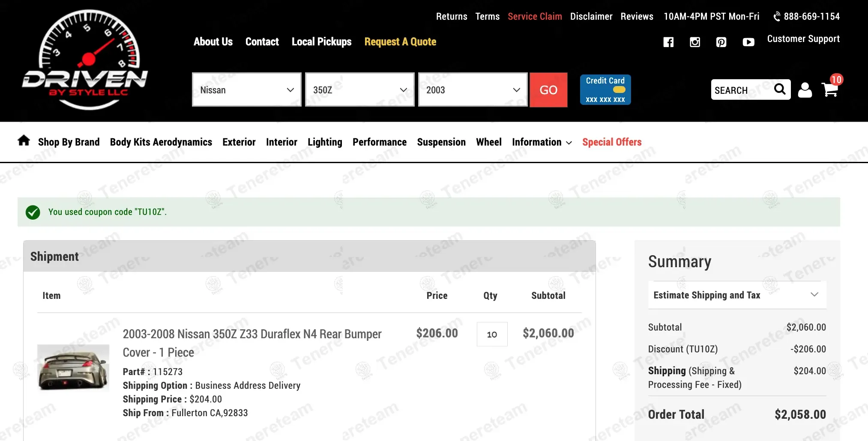Open the Reviews link
The image size is (868, 441).
637,17
